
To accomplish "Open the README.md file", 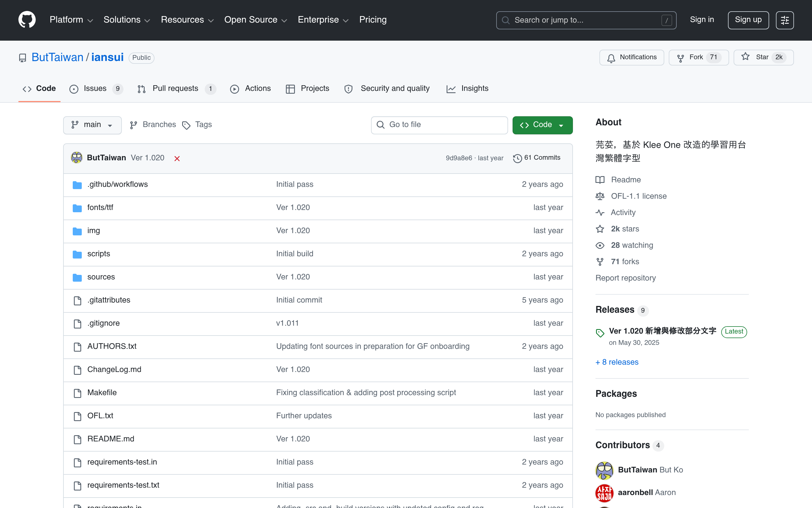I will [111, 439].
